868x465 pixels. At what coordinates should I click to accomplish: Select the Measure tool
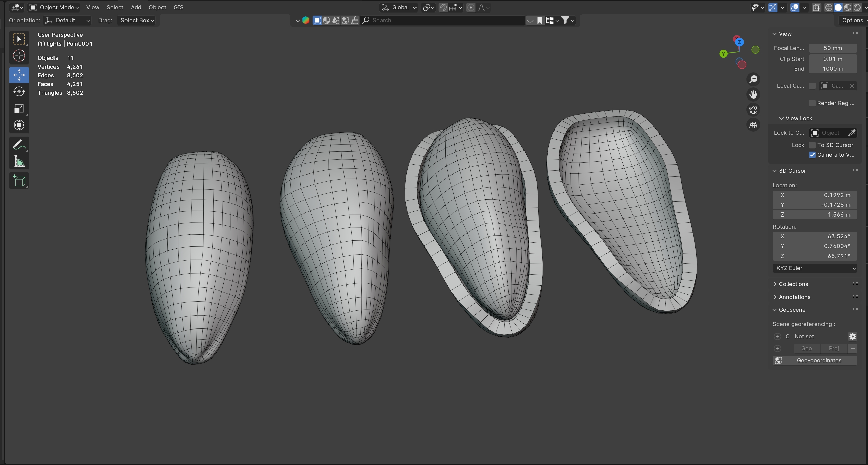[x=19, y=162]
